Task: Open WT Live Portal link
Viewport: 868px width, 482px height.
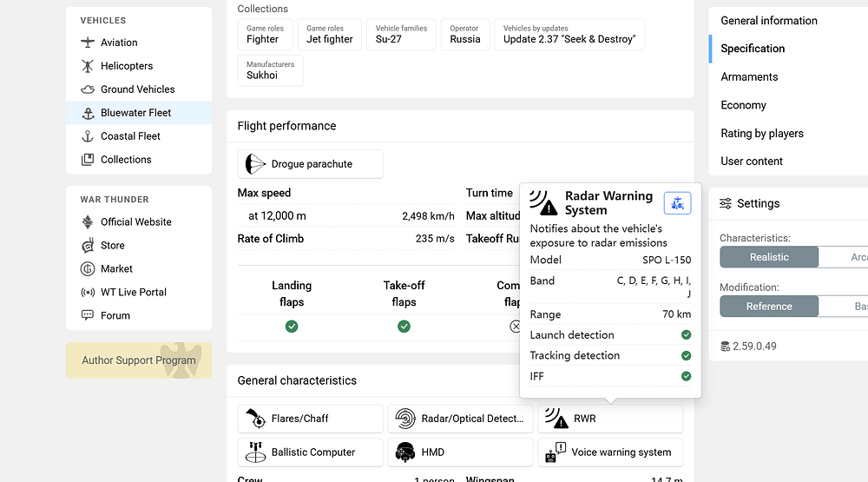Action: (x=134, y=292)
